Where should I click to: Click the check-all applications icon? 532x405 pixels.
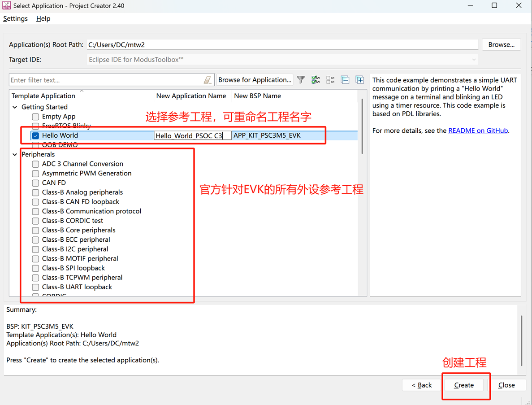(x=316, y=80)
